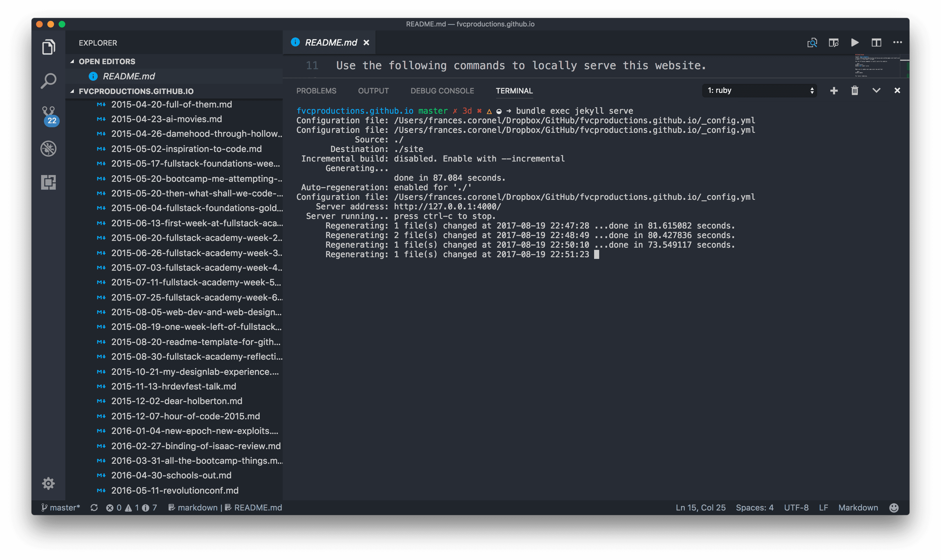Open file 2015-12-02-dear-holberton.md
This screenshot has width=941, height=560.
coord(176,401)
